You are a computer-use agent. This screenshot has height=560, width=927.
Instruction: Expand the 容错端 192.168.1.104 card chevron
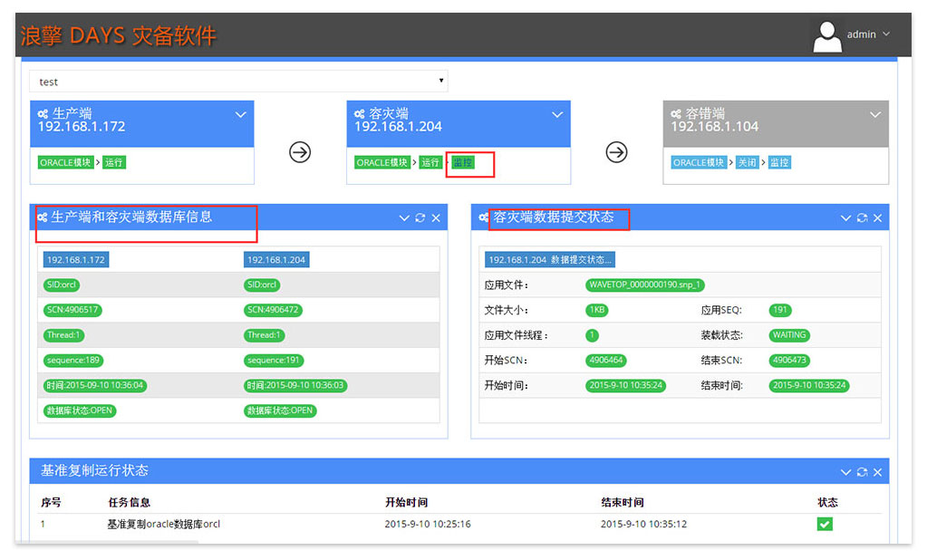point(874,115)
